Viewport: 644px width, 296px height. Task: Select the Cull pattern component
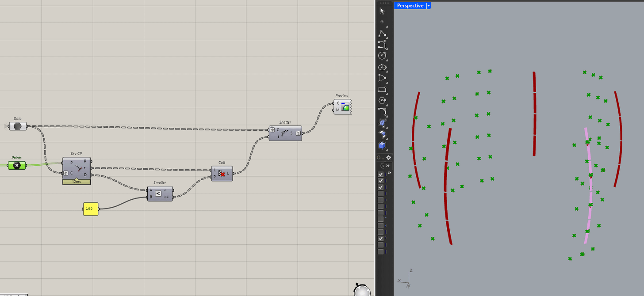(x=222, y=174)
